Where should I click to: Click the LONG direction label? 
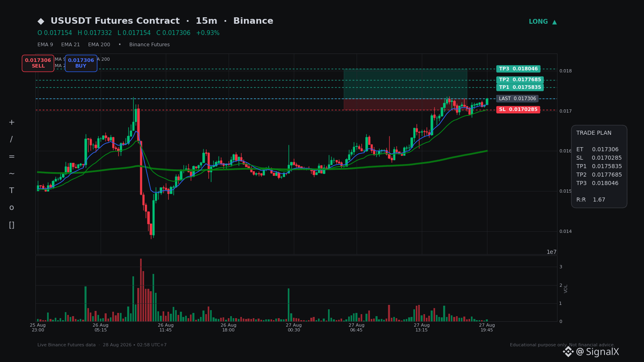tap(538, 22)
